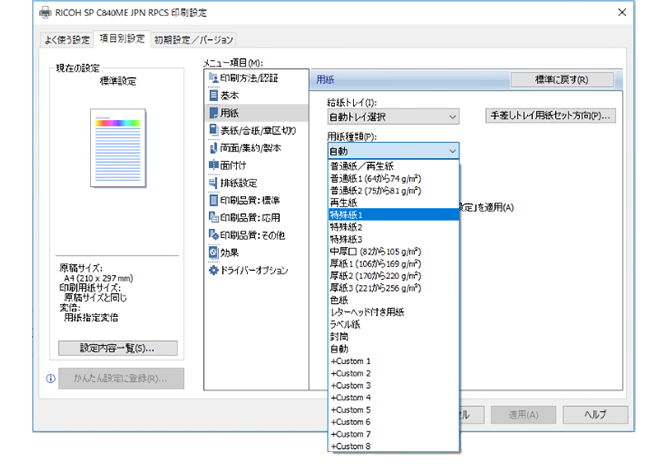Click the 標準に戻す(R) button
The image size is (668, 476).
coord(562,80)
